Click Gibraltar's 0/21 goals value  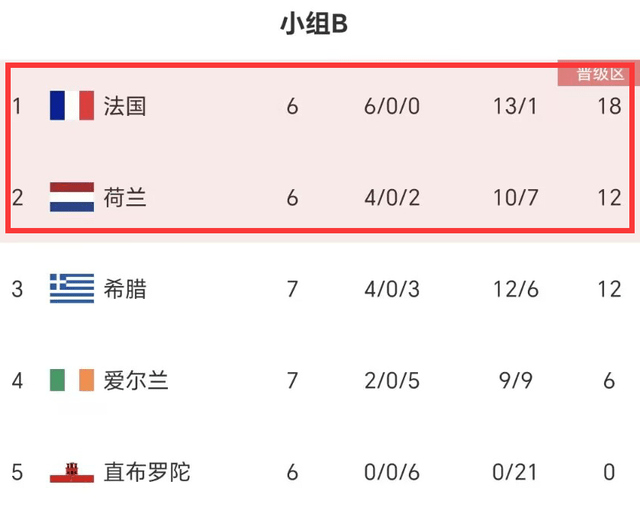coord(514,472)
